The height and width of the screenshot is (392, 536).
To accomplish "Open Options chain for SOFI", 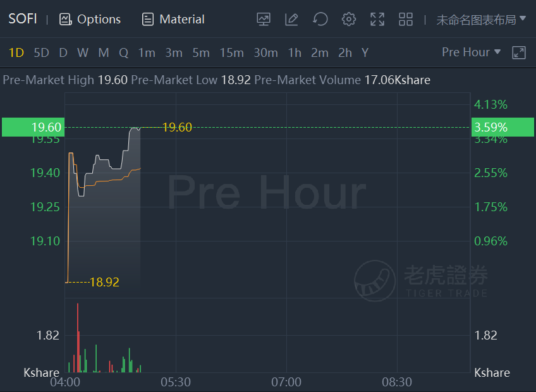I will click(90, 19).
